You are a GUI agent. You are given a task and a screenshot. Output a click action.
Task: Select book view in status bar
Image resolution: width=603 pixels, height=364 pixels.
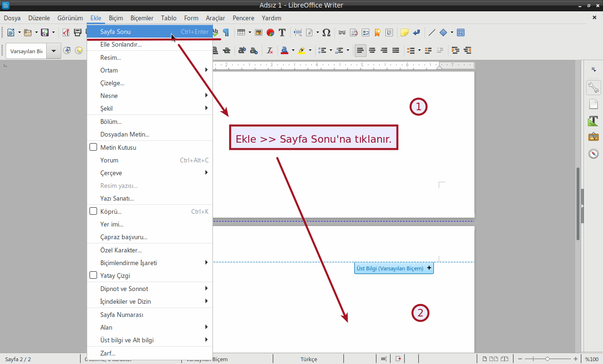click(504, 359)
